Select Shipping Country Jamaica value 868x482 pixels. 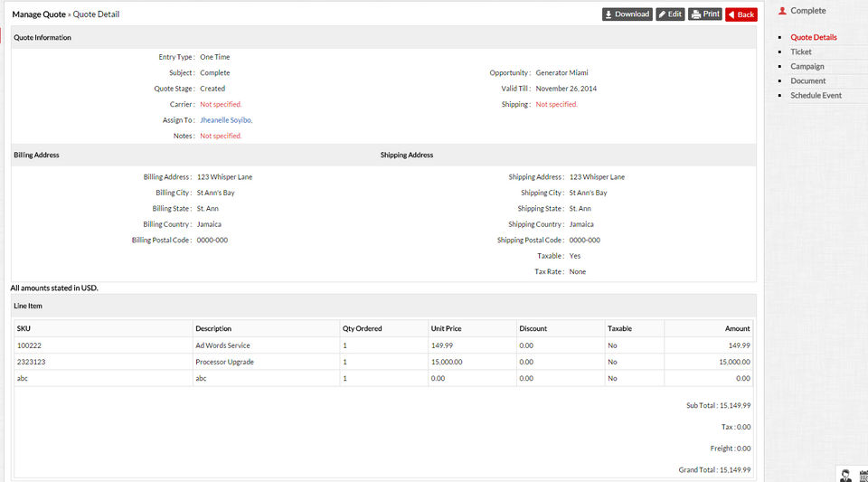point(581,224)
